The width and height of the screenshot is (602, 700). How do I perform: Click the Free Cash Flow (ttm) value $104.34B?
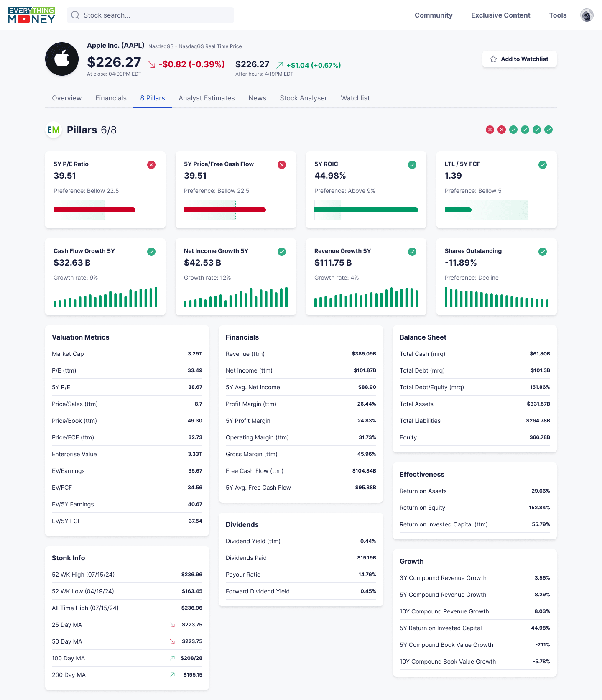point(364,471)
